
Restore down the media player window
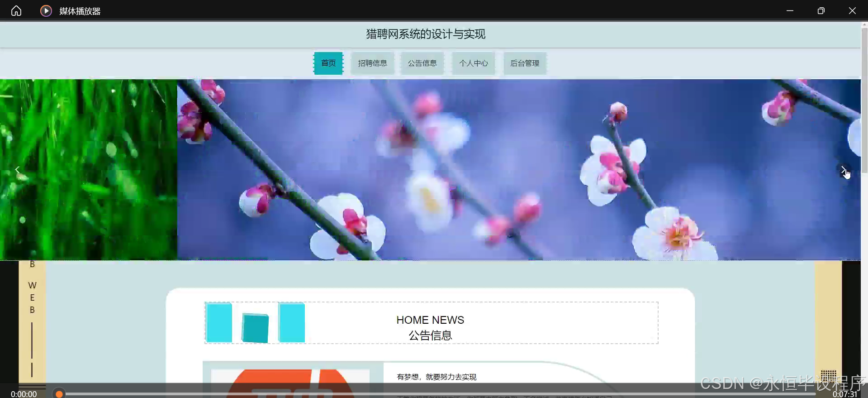coord(821,10)
